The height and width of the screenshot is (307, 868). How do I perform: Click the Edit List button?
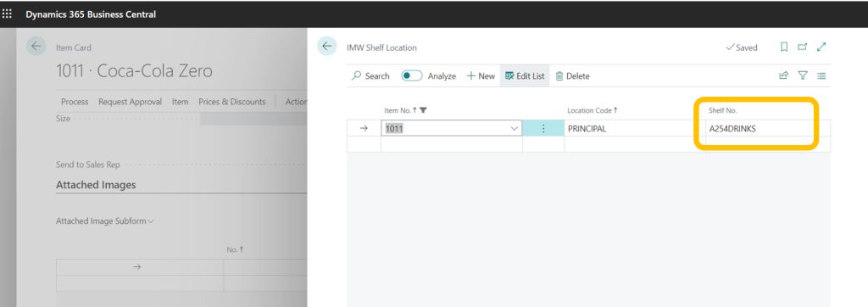[x=525, y=76]
